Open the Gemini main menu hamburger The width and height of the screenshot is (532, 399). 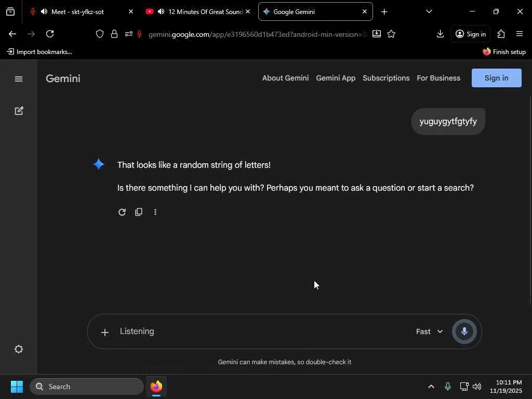point(19,79)
